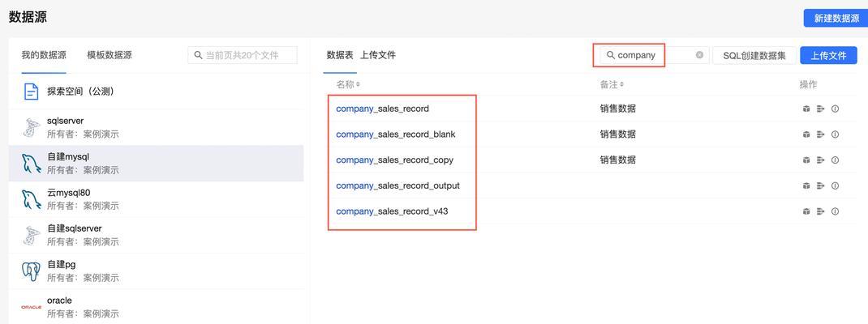Click the cube icon for company_sales_record
This screenshot has height=324, width=868.
tap(806, 109)
